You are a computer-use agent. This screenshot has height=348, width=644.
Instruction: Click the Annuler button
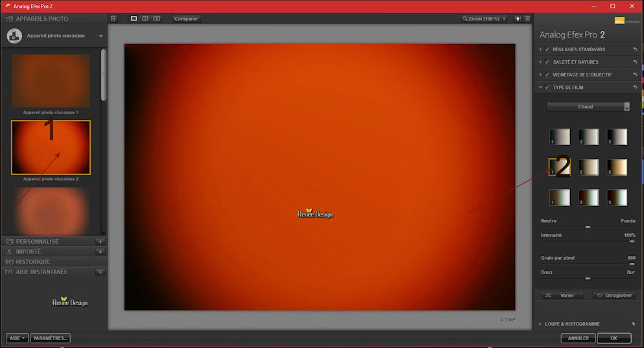pyautogui.click(x=578, y=338)
